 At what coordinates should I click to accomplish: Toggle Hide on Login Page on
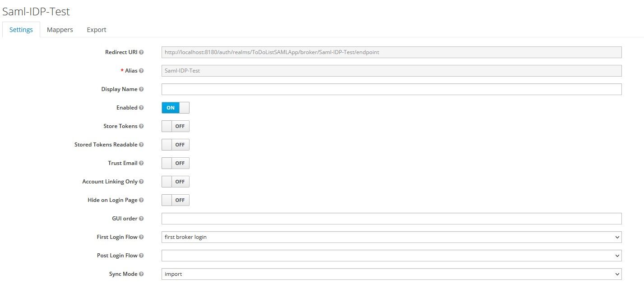(175, 200)
